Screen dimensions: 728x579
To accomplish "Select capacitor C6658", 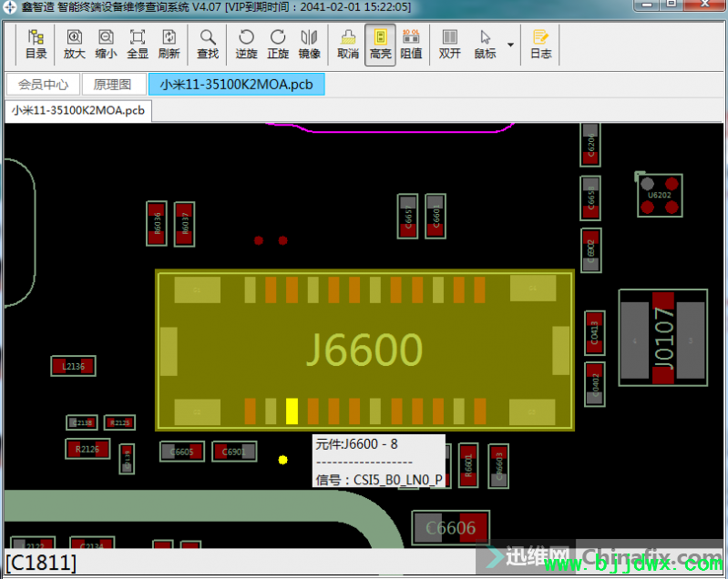I will [x=590, y=198].
